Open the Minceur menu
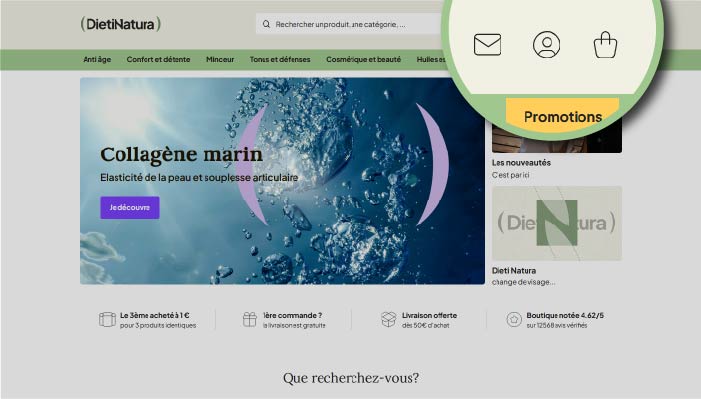701x399 pixels. point(220,59)
